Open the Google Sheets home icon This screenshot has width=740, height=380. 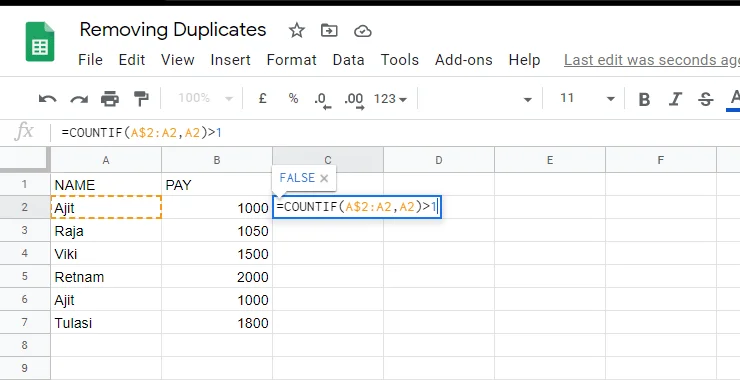pyautogui.click(x=40, y=42)
